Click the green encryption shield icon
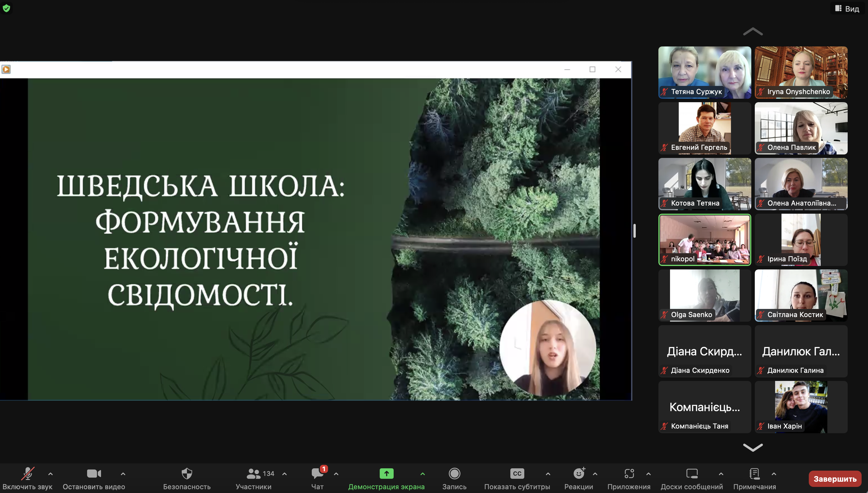Viewport: 868px width, 493px height. [x=6, y=8]
